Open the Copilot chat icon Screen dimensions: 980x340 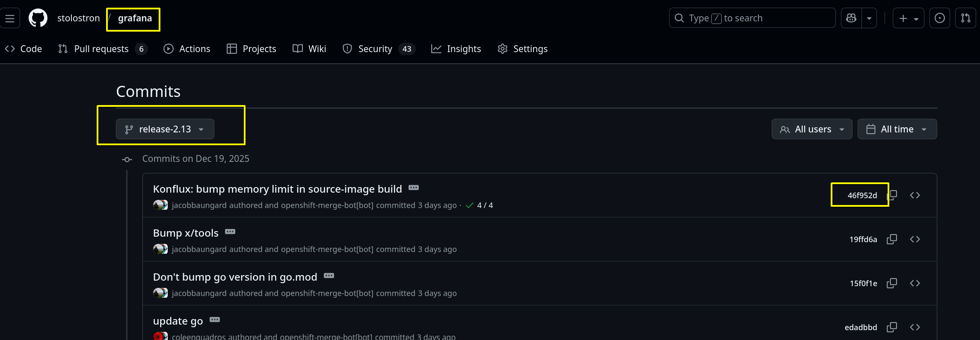click(851, 18)
